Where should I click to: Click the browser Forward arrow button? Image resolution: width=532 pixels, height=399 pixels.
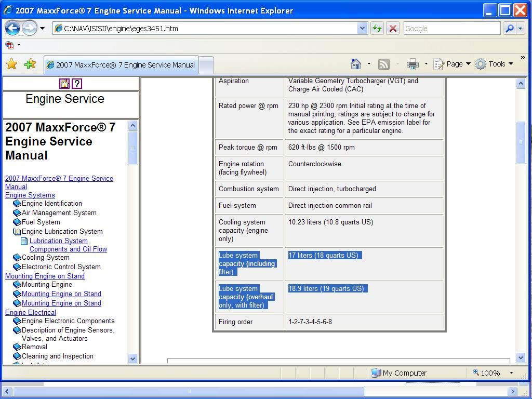pyautogui.click(x=30, y=29)
